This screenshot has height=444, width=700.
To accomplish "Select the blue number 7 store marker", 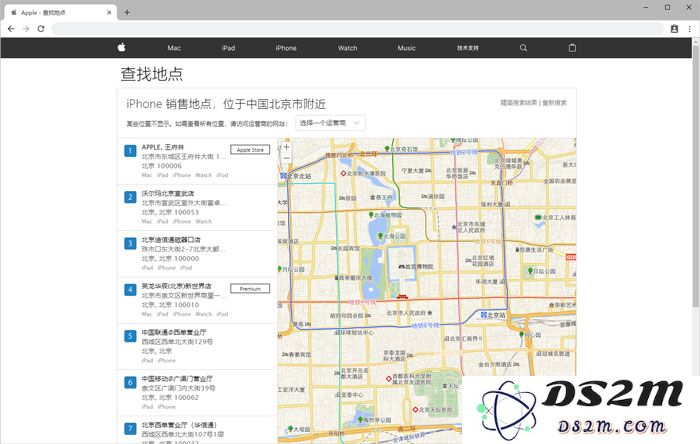I will pyautogui.click(x=130, y=429).
